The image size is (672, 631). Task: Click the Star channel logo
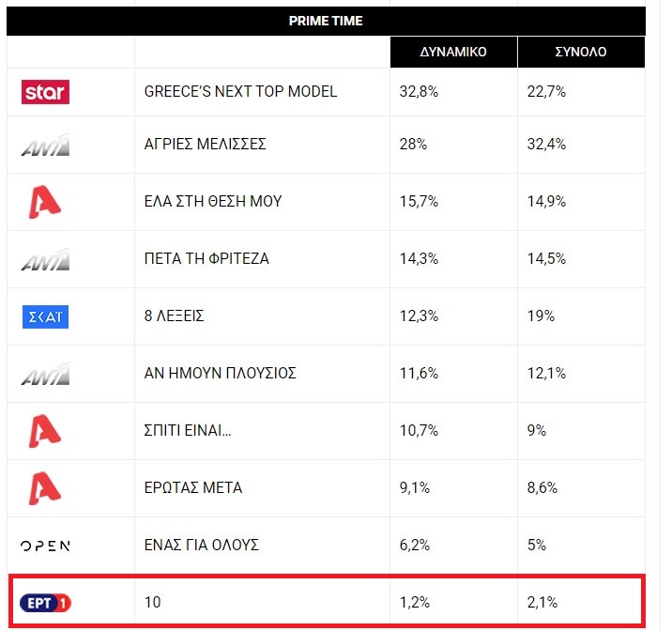click(x=45, y=92)
